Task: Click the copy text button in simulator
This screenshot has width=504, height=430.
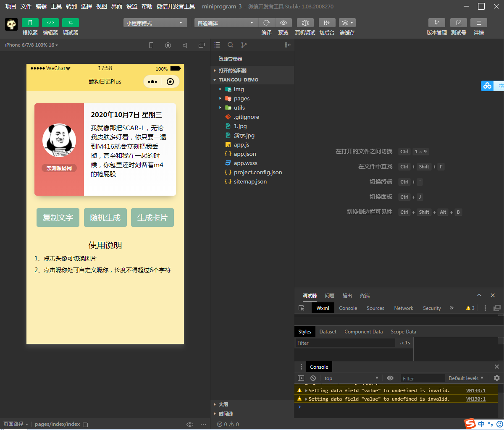Action: point(58,218)
